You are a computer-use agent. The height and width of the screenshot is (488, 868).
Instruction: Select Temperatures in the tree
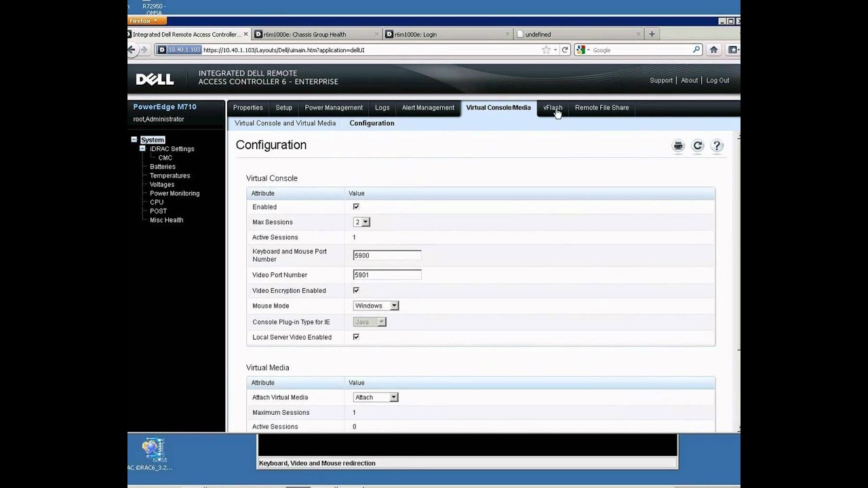pos(170,176)
